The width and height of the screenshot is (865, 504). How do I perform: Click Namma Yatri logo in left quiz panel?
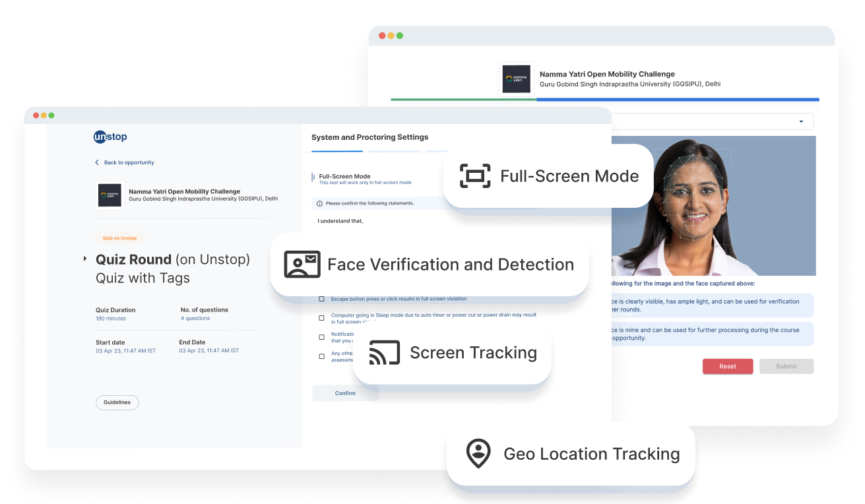110,195
